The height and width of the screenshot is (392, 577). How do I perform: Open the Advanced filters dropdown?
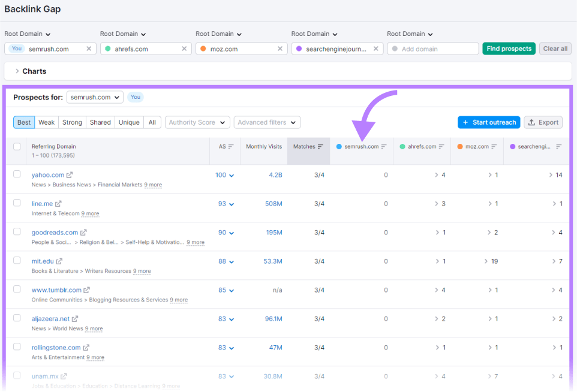click(267, 122)
